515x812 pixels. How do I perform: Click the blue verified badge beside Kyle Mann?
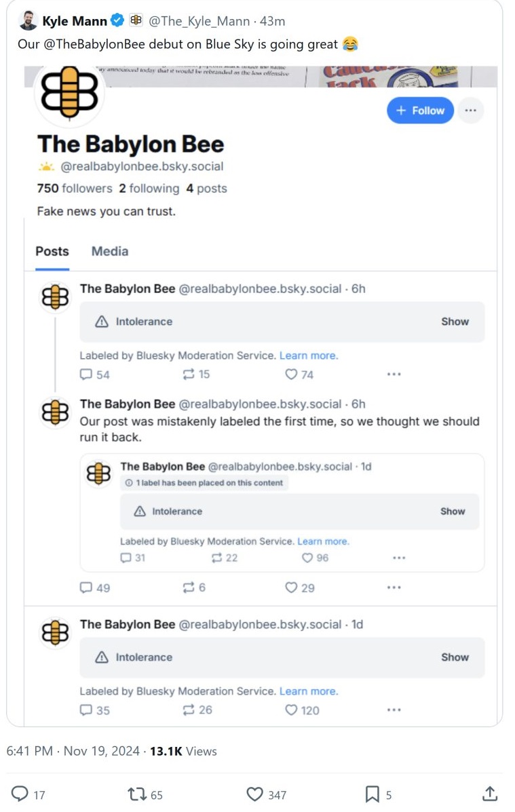[x=117, y=21]
